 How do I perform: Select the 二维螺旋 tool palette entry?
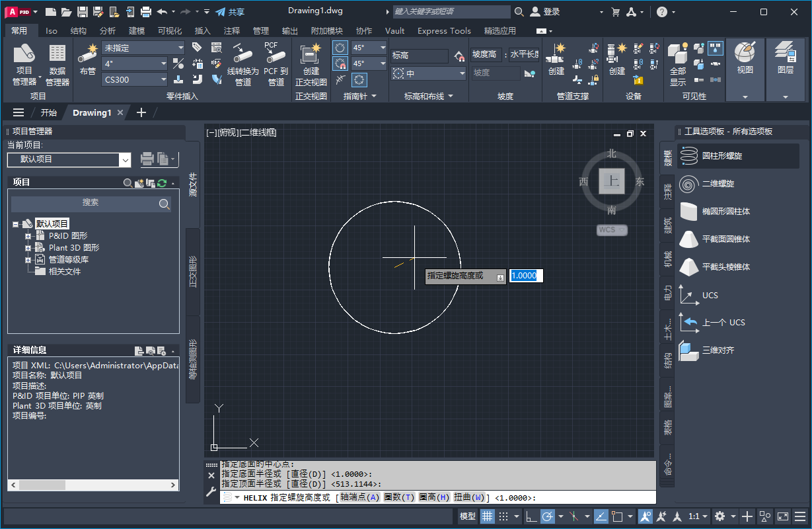[x=715, y=183]
